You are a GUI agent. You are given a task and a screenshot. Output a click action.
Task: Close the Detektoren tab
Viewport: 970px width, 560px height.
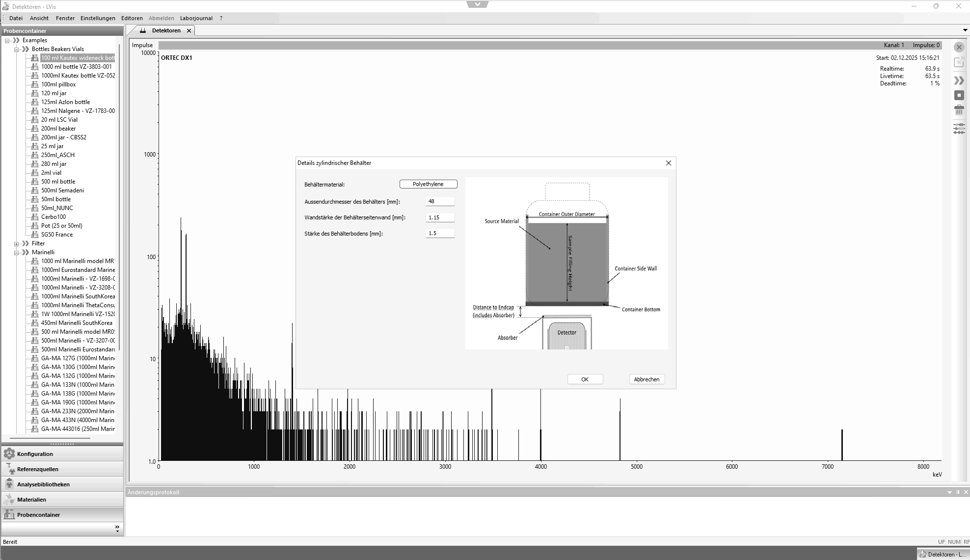click(x=189, y=30)
